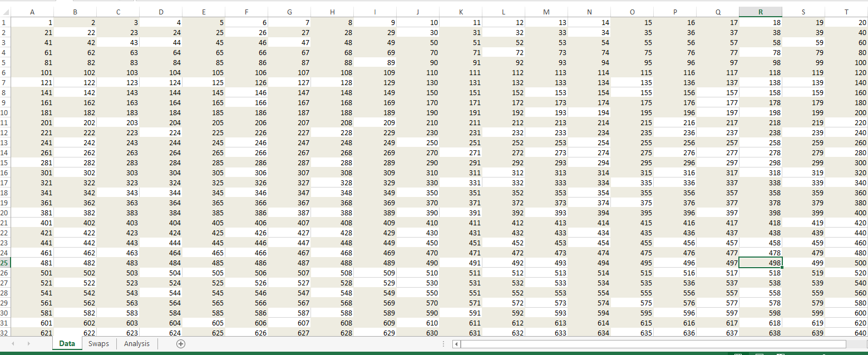Select column I header
The width and height of the screenshot is (868, 355).
click(375, 12)
